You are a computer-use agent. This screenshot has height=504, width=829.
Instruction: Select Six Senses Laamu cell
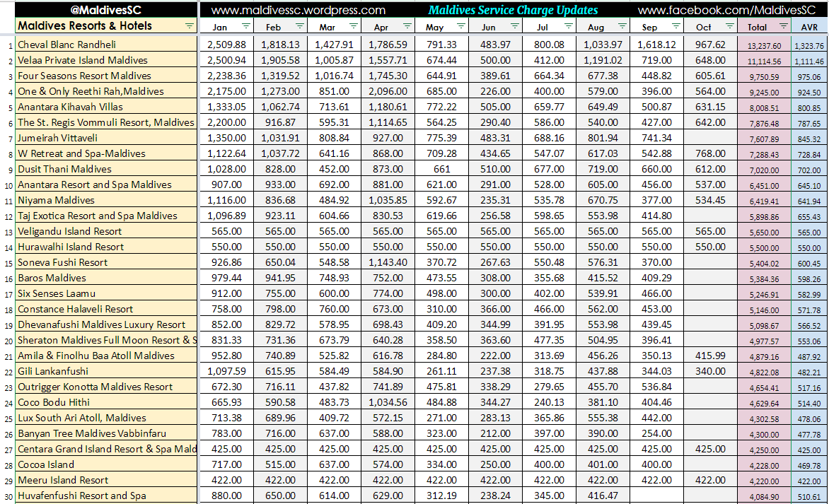106,293
